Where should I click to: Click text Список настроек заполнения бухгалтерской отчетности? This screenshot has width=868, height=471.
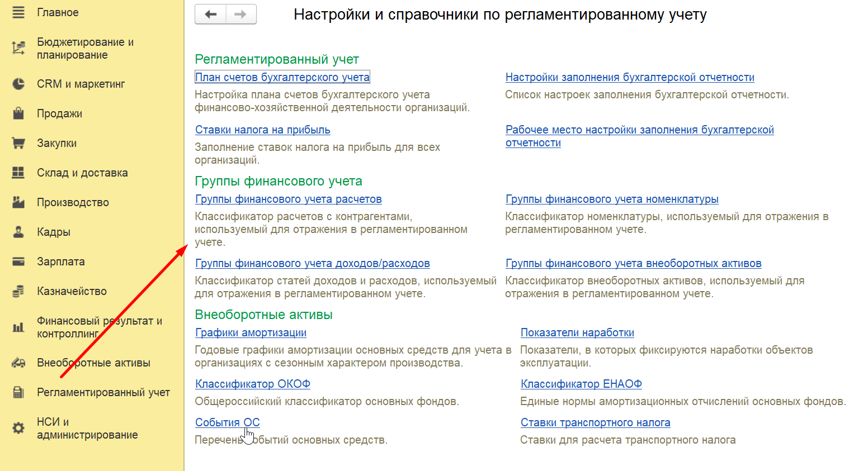click(647, 94)
